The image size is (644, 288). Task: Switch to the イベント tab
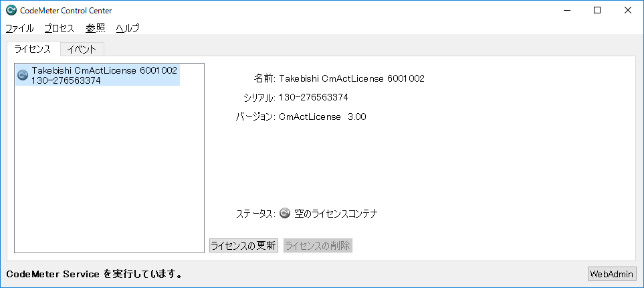pos(82,49)
